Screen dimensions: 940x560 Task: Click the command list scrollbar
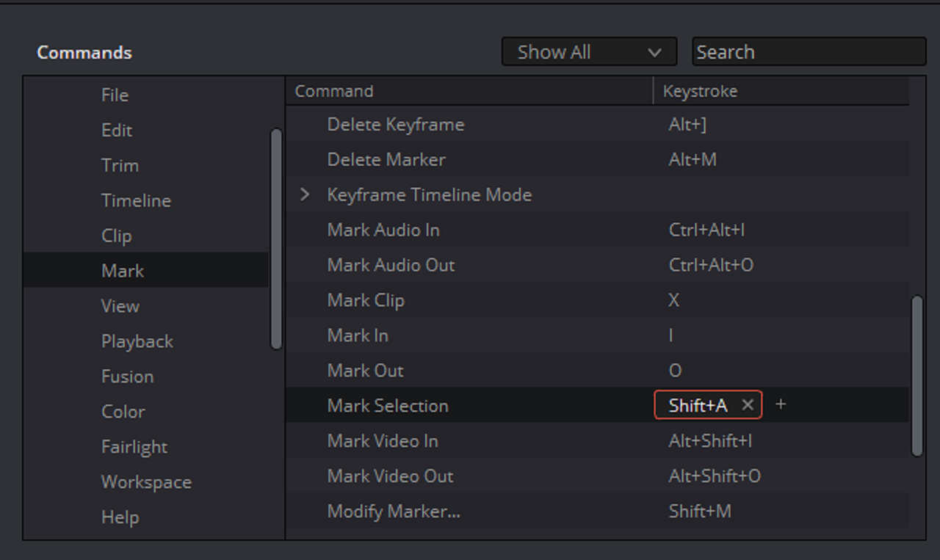click(916, 376)
